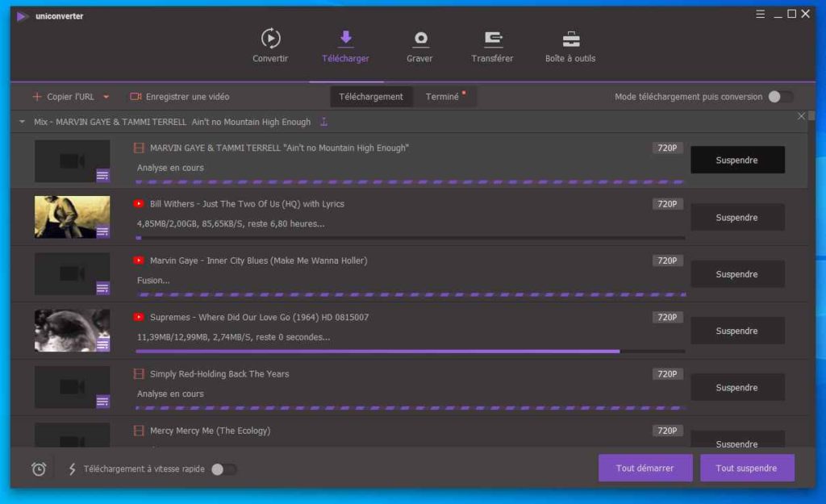Click YouTube icon of Inner City Blues item
The width and height of the screenshot is (826, 504).
139,260
